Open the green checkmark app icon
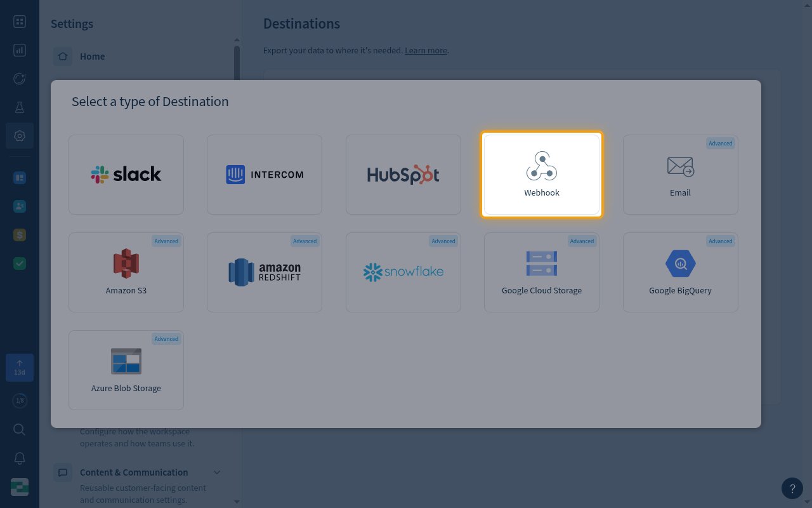The image size is (812, 508). point(20,264)
